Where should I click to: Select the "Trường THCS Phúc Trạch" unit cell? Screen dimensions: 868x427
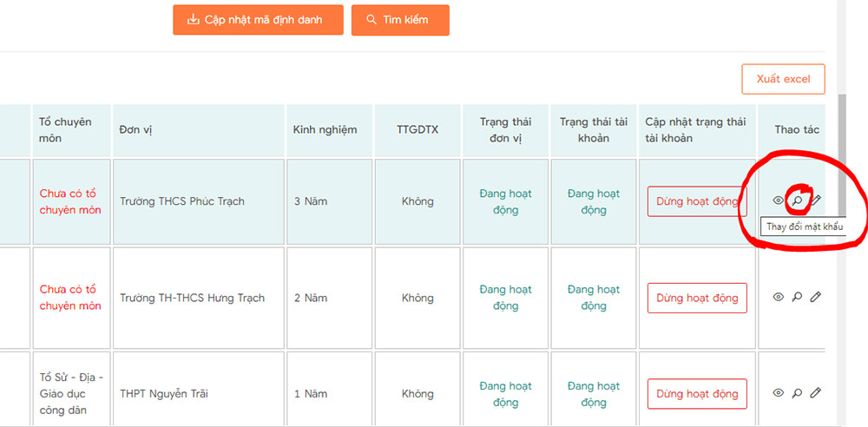point(182,201)
